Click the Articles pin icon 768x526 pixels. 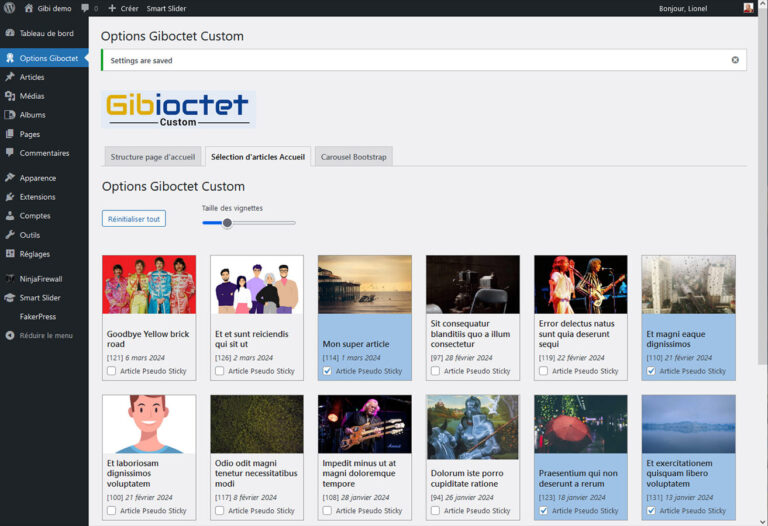click(x=10, y=77)
